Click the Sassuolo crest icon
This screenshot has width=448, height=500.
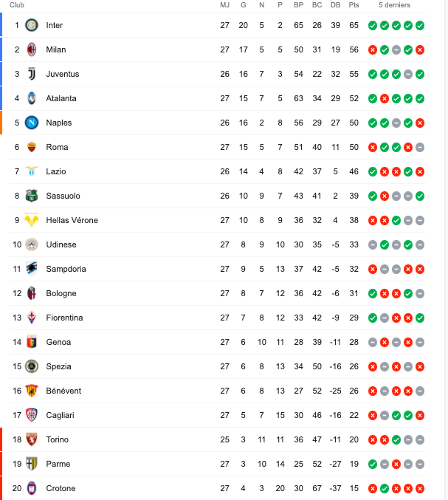(32, 196)
